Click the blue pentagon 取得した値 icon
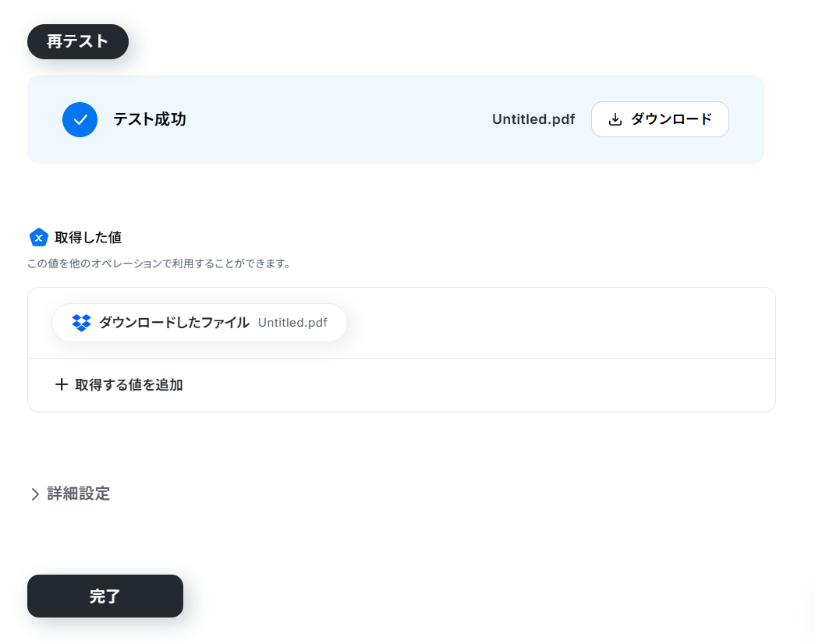Image resolution: width=815 pixels, height=644 pixels. click(39, 238)
